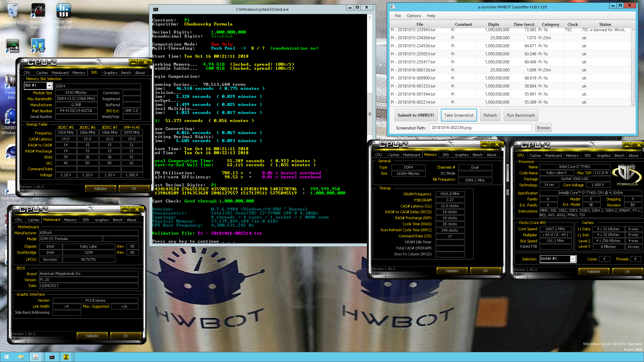Viewport: 644px width, 362px height.
Task: Select Mainboard tab in CPU tab window
Action: 553,156
